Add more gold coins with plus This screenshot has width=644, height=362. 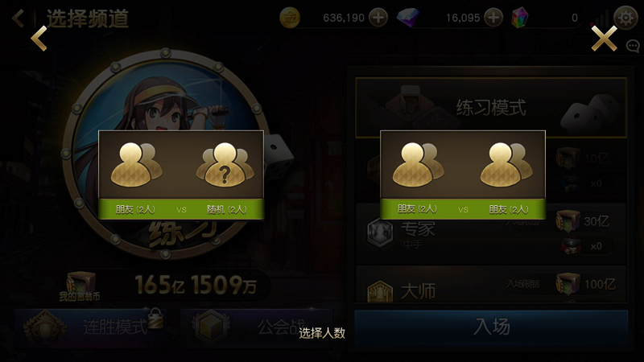click(x=378, y=18)
